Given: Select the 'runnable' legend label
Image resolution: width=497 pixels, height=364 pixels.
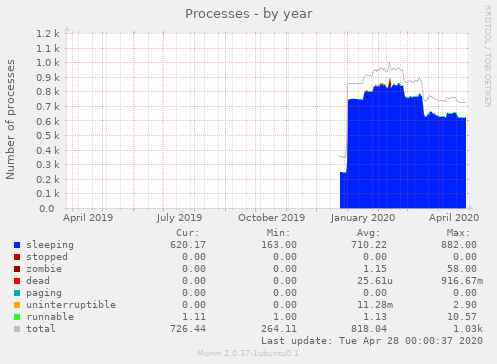Looking at the screenshot, I should pos(50,317).
